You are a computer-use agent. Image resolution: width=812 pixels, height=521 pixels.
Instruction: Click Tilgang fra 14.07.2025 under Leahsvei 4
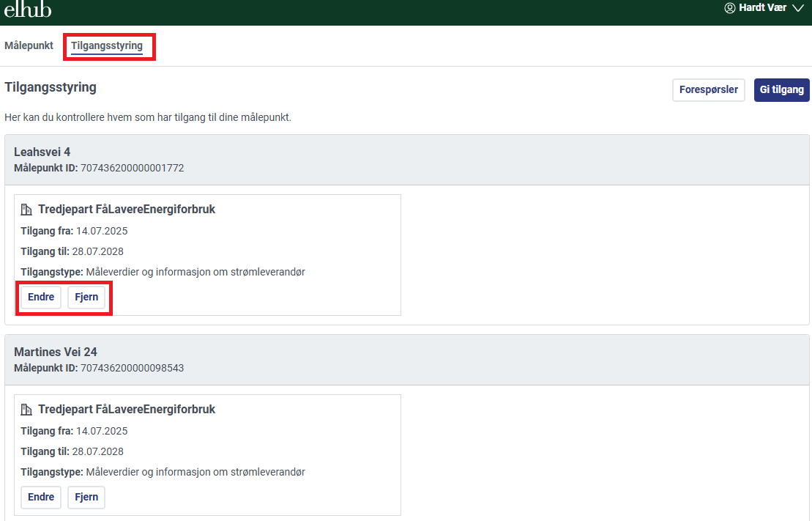(74, 232)
